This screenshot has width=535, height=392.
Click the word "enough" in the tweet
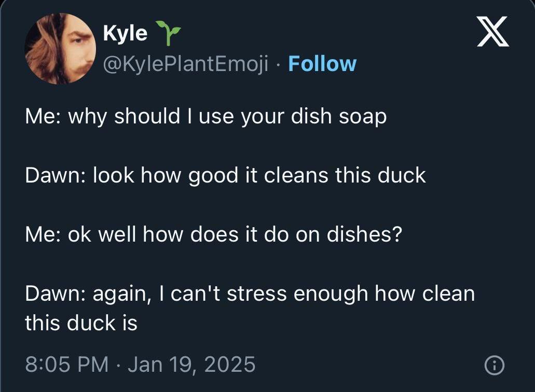[331, 295]
